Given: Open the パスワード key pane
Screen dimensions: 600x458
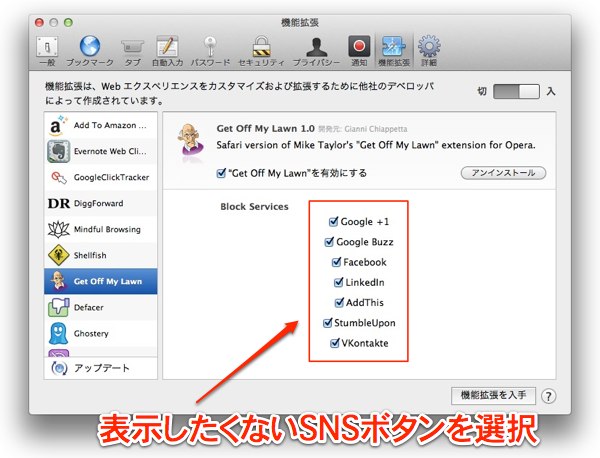Looking at the screenshot, I should pyautogui.click(x=210, y=51).
